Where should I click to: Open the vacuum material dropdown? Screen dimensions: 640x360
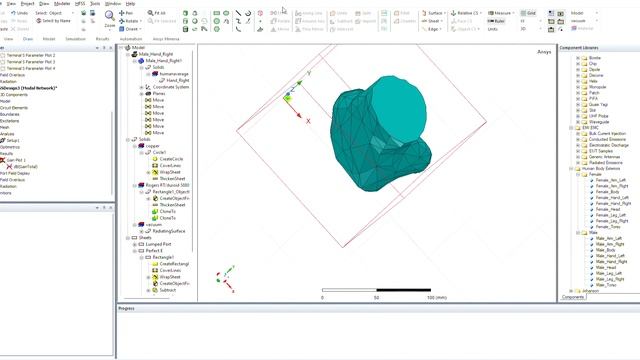[x=584, y=20]
